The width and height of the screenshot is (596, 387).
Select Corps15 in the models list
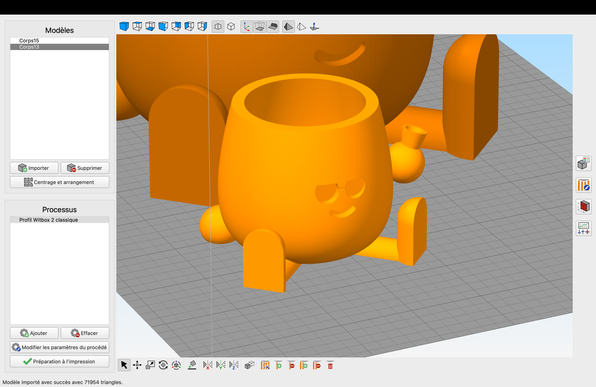59,40
